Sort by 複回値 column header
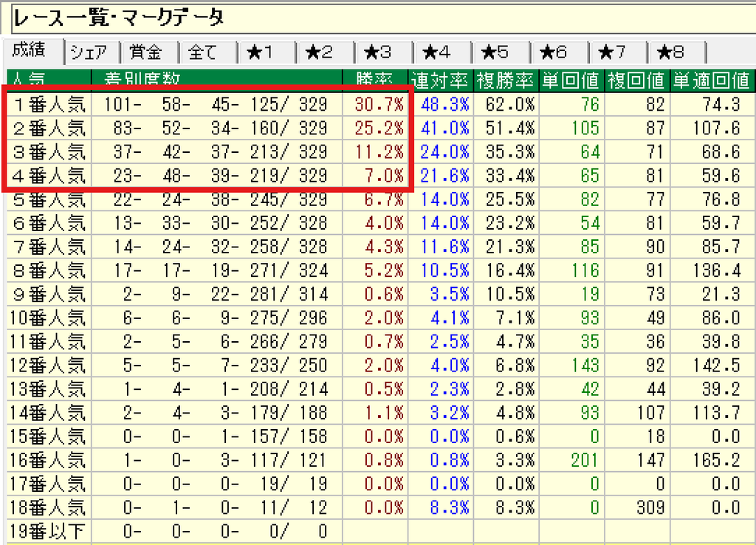Image resolution: width=756 pixels, height=545 pixels. point(637,80)
